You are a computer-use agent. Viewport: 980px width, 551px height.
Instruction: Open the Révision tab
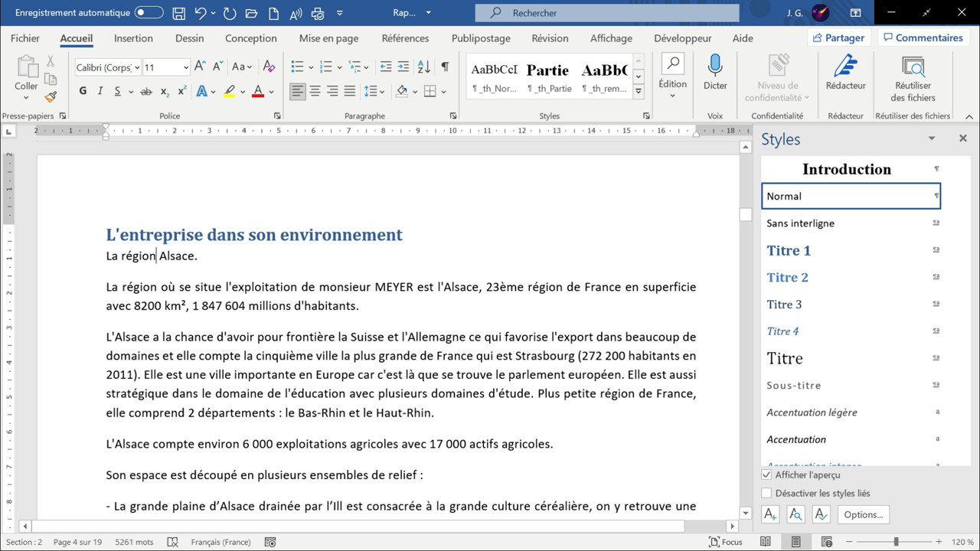click(550, 38)
